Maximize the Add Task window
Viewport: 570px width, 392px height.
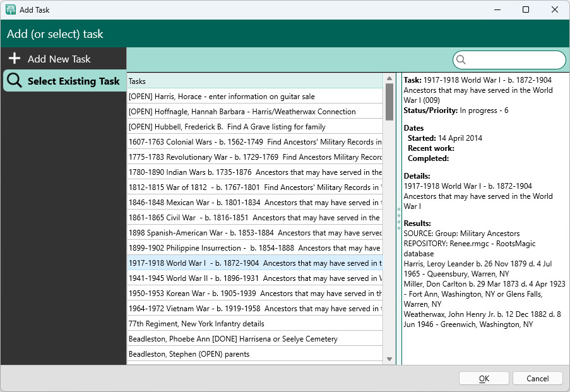(x=526, y=10)
